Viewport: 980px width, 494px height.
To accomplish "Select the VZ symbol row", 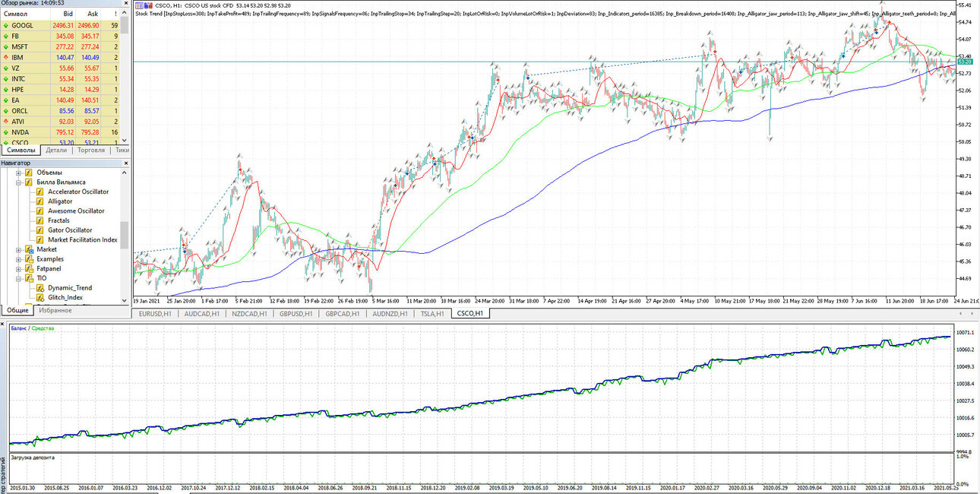I will pyautogui.click(x=61, y=68).
